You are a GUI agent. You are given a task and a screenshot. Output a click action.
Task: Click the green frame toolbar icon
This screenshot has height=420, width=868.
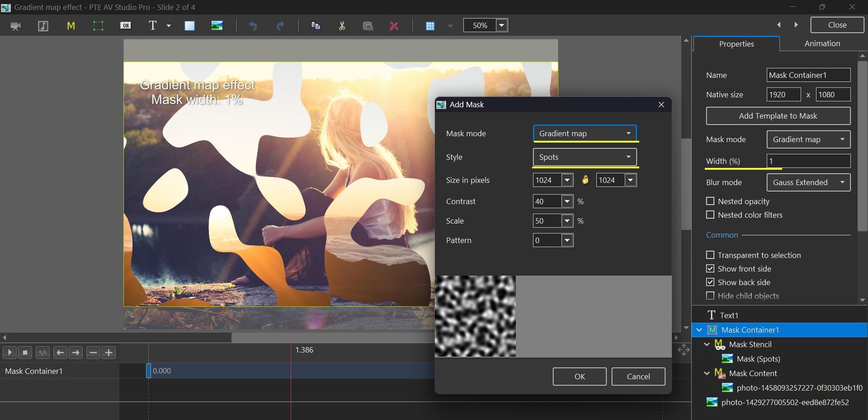98,26
